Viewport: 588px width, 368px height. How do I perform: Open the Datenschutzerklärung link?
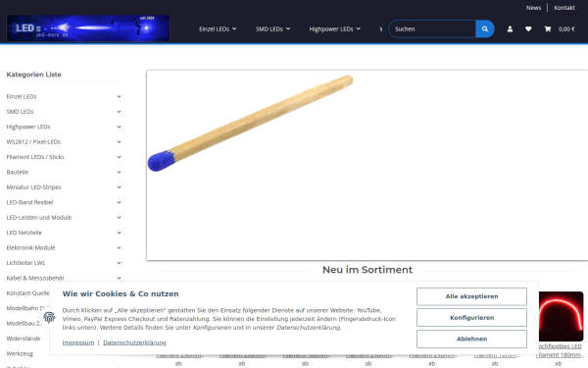tap(134, 342)
